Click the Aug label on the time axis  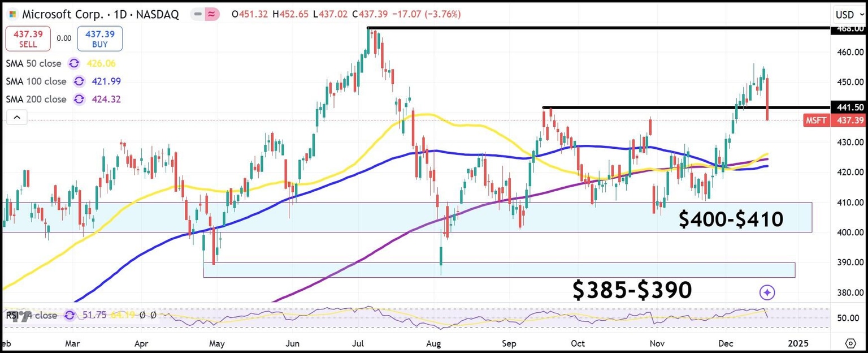pos(433,343)
